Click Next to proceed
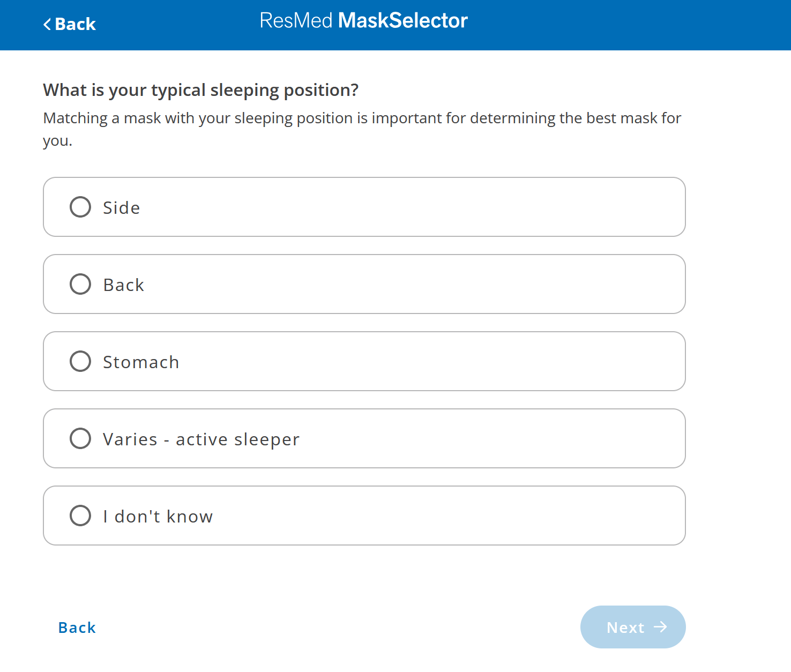Screen dimensions: 791x672 (x=633, y=627)
